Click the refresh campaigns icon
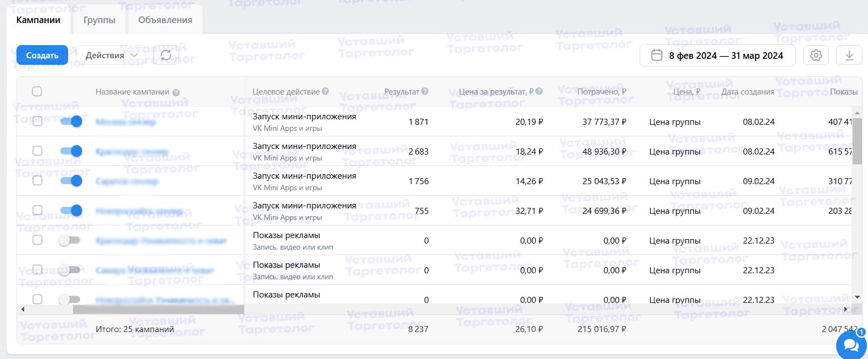The image size is (868, 359). tap(166, 56)
